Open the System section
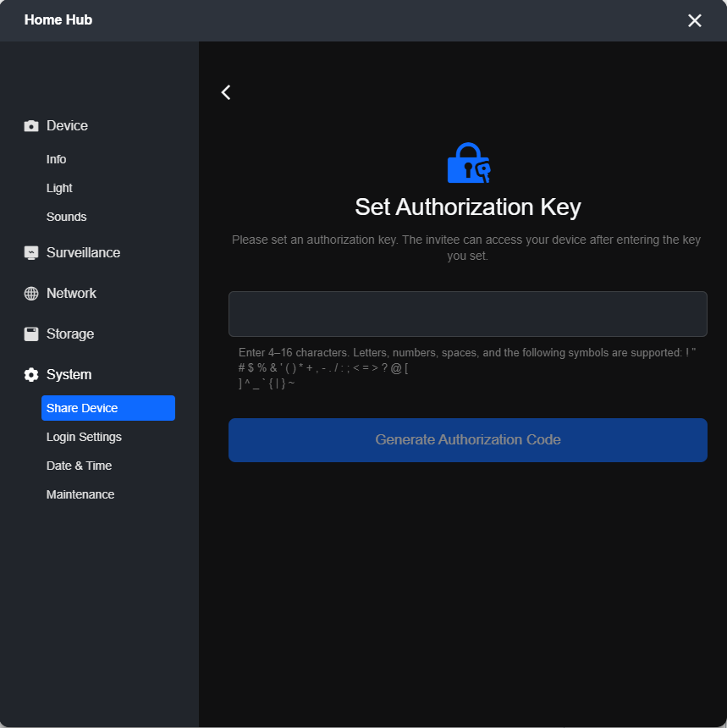 tap(69, 375)
